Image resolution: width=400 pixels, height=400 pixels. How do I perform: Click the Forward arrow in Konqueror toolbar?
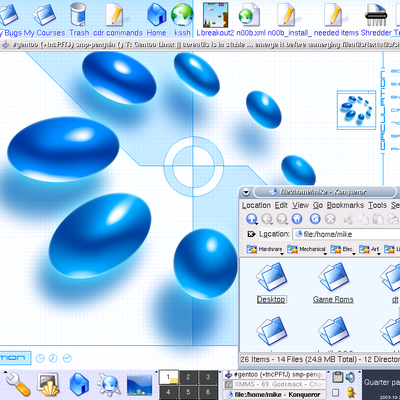click(x=282, y=219)
